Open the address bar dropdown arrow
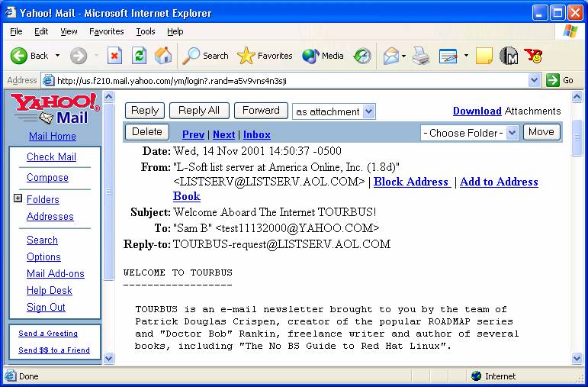 pyautogui.click(x=534, y=80)
